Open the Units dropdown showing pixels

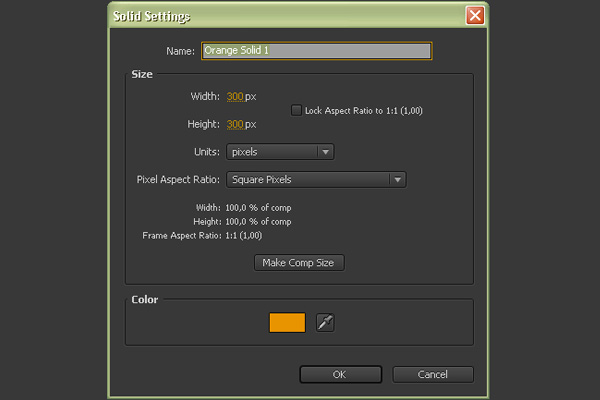click(x=280, y=152)
